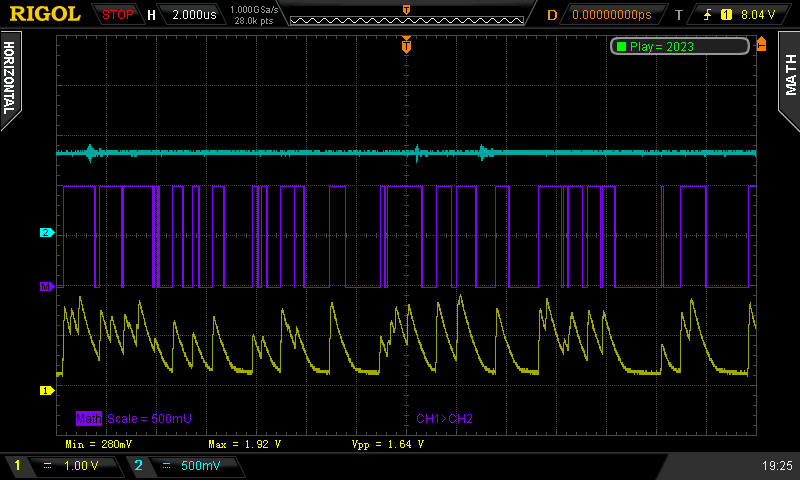The image size is (800, 480).
Task: Click the red STOP run status indicator
Action: [x=118, y=15]
